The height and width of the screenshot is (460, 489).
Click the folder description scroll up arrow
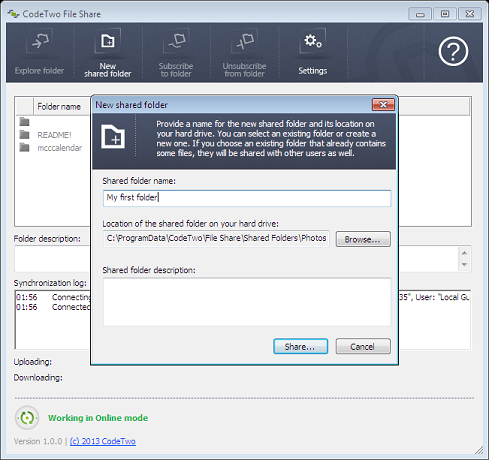click(x=464, y=253)
